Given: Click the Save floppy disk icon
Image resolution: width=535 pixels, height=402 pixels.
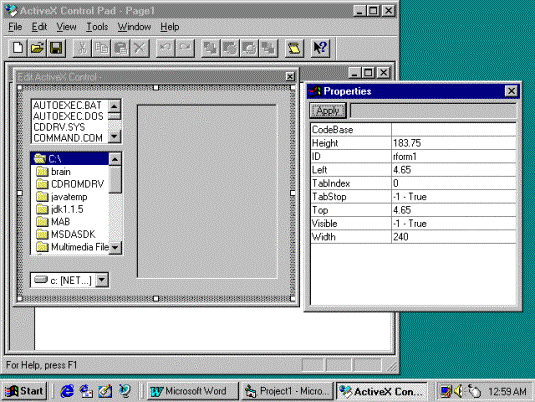Looking at the screenshot, I should [56, 48].
